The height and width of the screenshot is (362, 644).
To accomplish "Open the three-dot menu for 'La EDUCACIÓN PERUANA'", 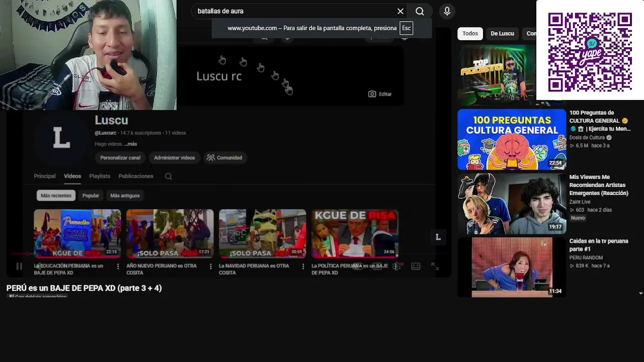I will coord(118,266).
